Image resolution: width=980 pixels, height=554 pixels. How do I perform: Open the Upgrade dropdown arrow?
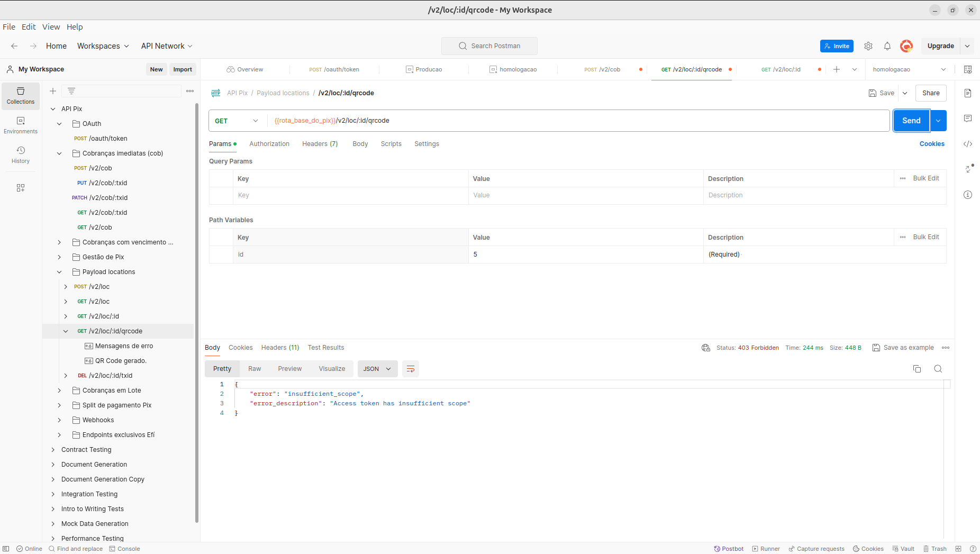coord(967,46)
